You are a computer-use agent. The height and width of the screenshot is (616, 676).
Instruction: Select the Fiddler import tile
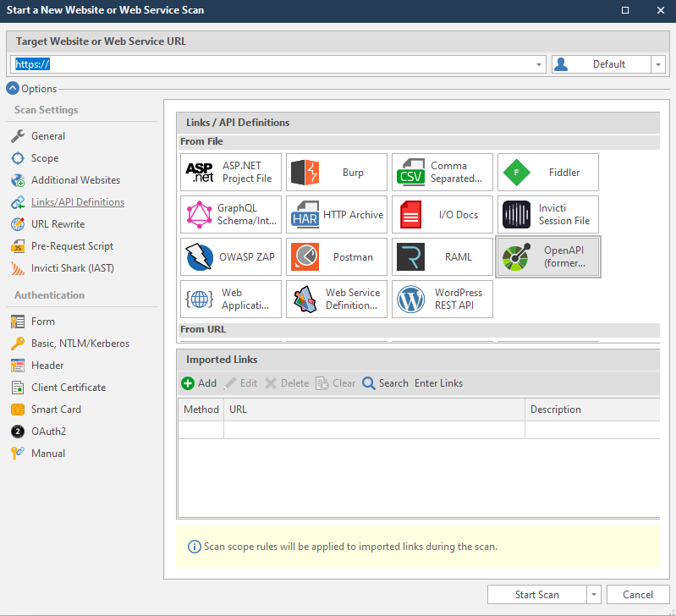(548, 172)
